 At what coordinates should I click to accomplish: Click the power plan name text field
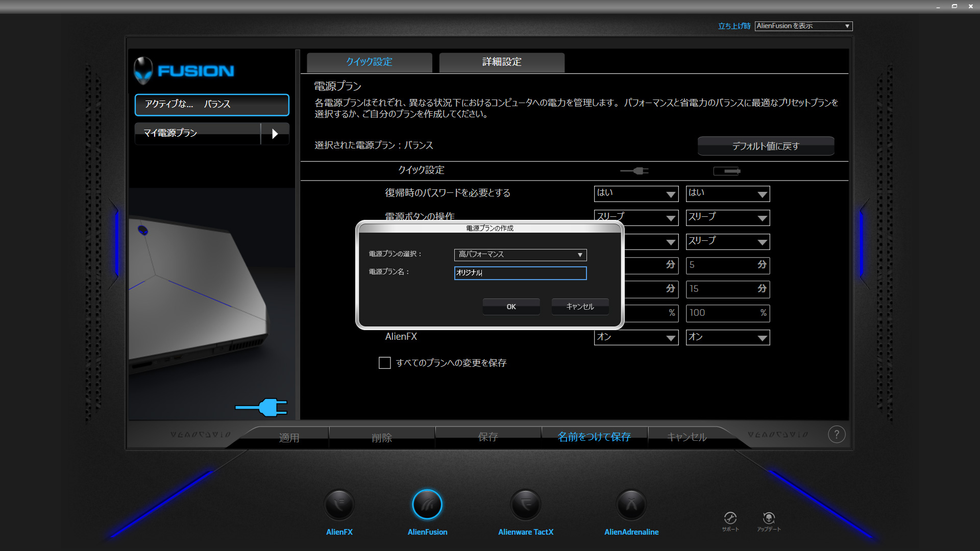(x=520, y=273)
